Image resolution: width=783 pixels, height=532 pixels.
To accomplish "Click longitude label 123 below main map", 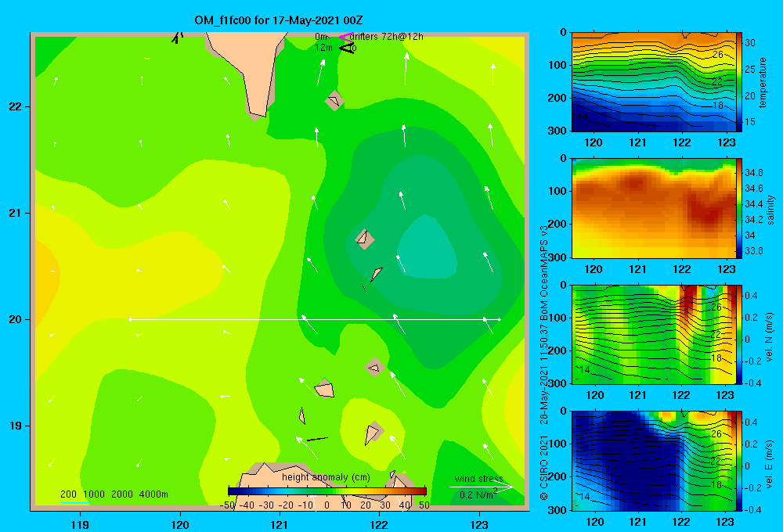I will tap(479, 524).
